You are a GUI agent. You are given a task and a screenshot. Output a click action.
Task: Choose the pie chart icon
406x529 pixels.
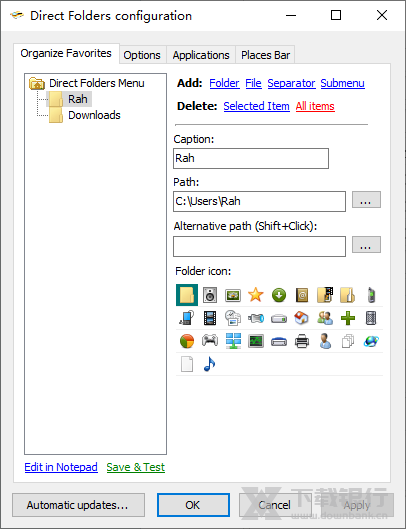coord(187,341)
